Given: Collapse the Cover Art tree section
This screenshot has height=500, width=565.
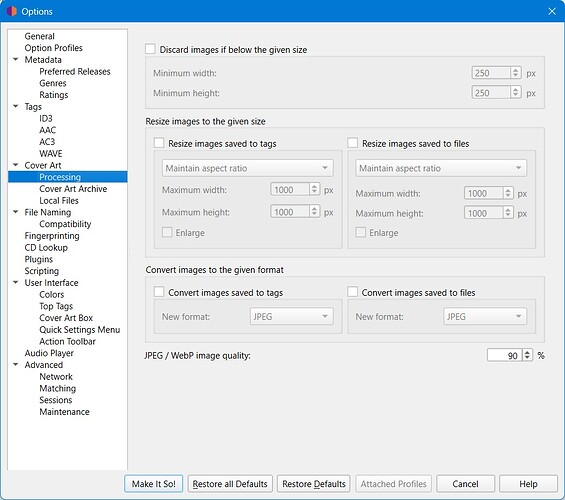Looking at the screenshot, I should pos(15,165).
